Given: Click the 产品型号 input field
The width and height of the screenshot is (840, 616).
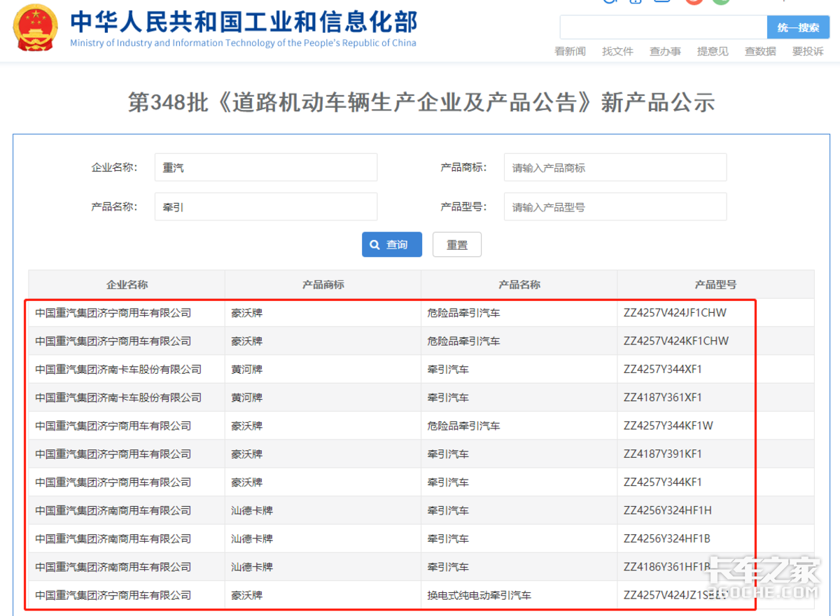Looking at the screenshot, I should pyautogui.click(x=615, y=206).
